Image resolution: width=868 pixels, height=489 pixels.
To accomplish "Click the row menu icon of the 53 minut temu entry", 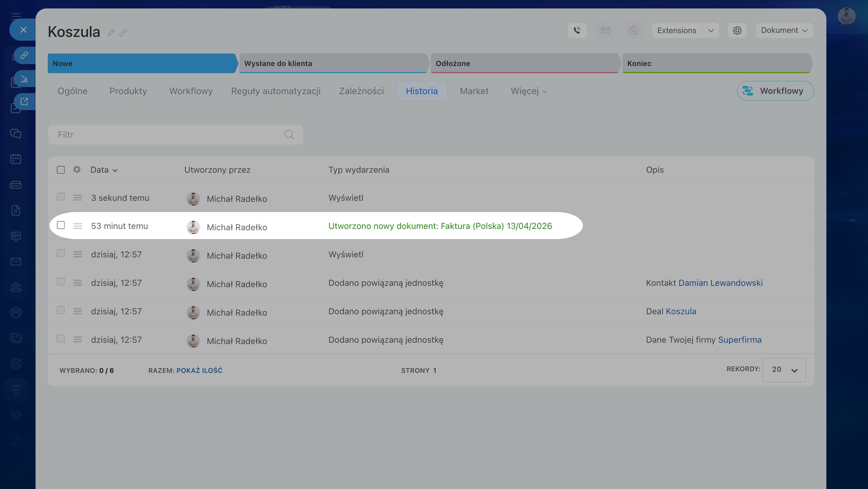I will click(78, 226).
